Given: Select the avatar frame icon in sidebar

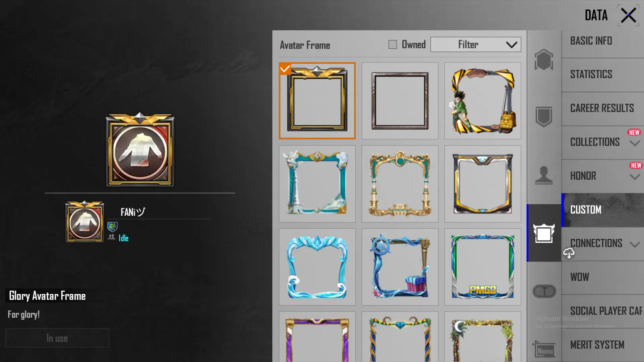Looking at the screenshot, I should (x=544, y=233).
